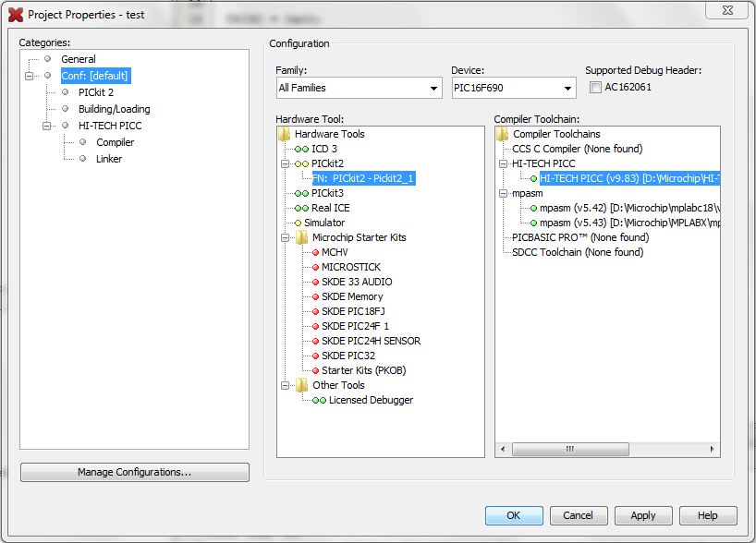The width and height of the screenshot is (756, 543).
Task: Select the HI-TECH PICC category
Action: point(110,126)
